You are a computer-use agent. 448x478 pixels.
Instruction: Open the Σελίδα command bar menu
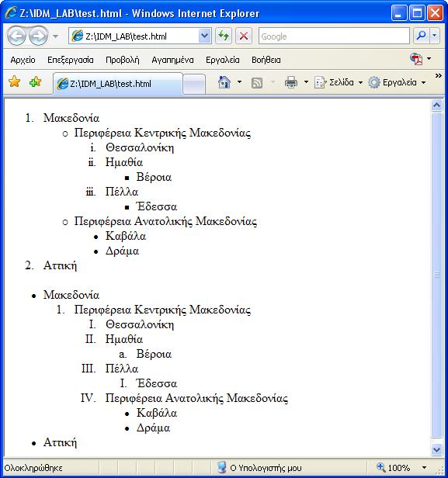[339, 82]
